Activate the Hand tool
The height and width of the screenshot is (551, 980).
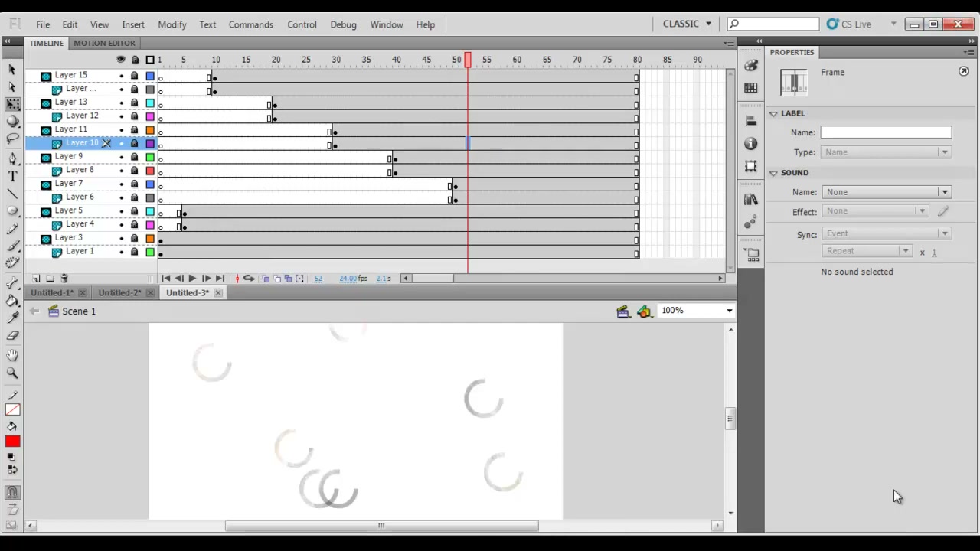point(12,356)
